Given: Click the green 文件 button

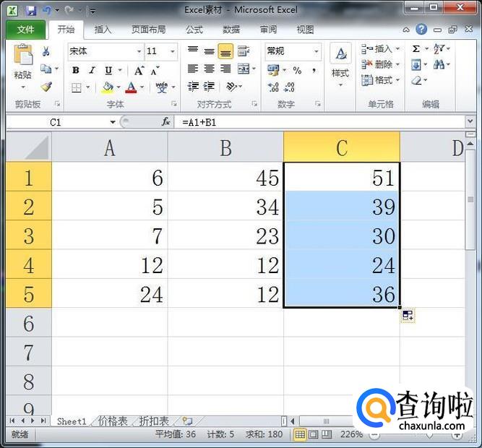Looking at the screenshot, I should [25, 30].
